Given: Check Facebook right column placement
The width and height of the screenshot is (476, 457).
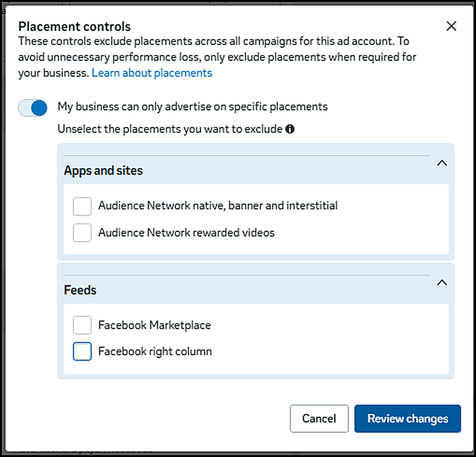Looking at the screenshot, I should (82, 351).
